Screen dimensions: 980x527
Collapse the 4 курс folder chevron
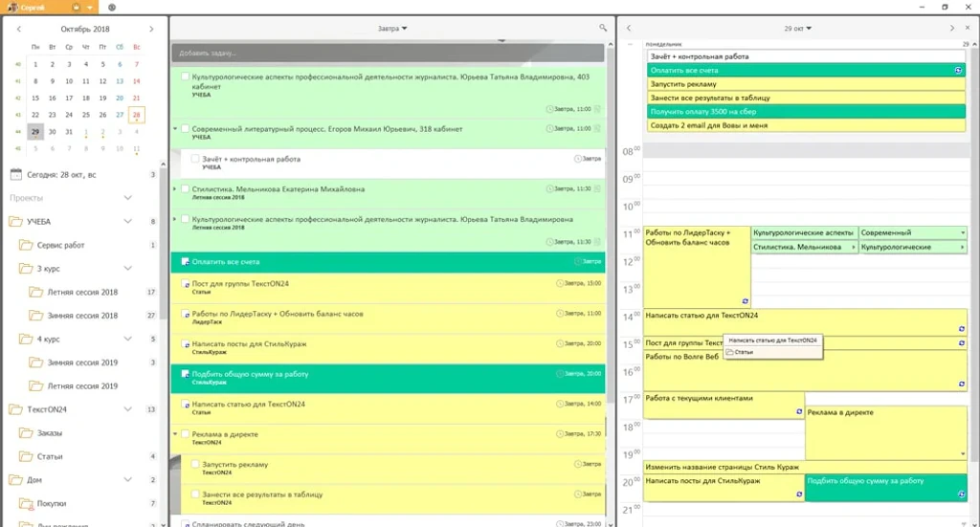[x=127, y=339]
